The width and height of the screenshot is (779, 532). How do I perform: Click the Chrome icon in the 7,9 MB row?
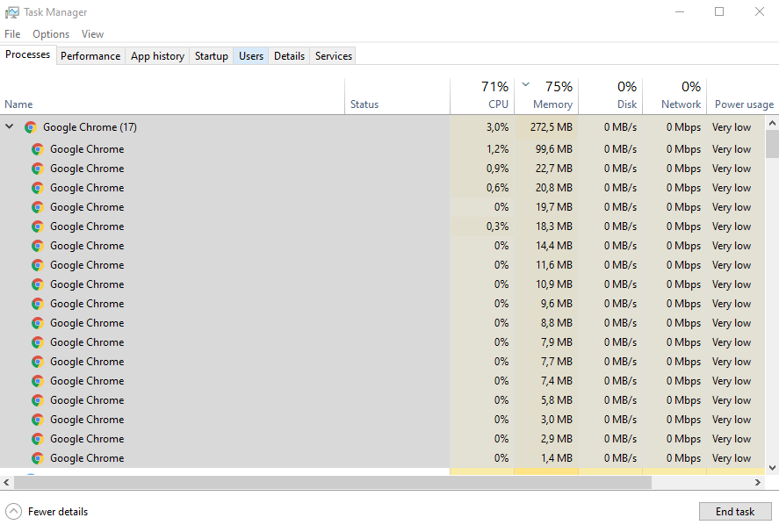coord(38,342)
